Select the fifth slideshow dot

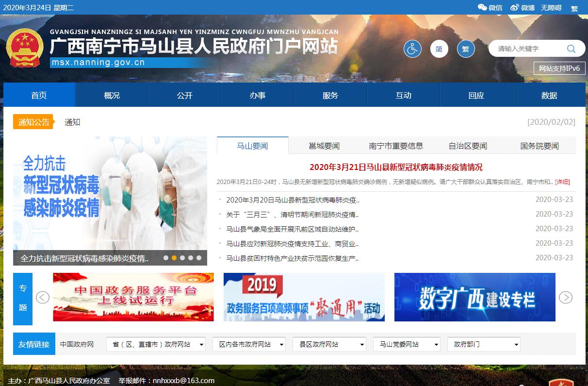point(199,258)
